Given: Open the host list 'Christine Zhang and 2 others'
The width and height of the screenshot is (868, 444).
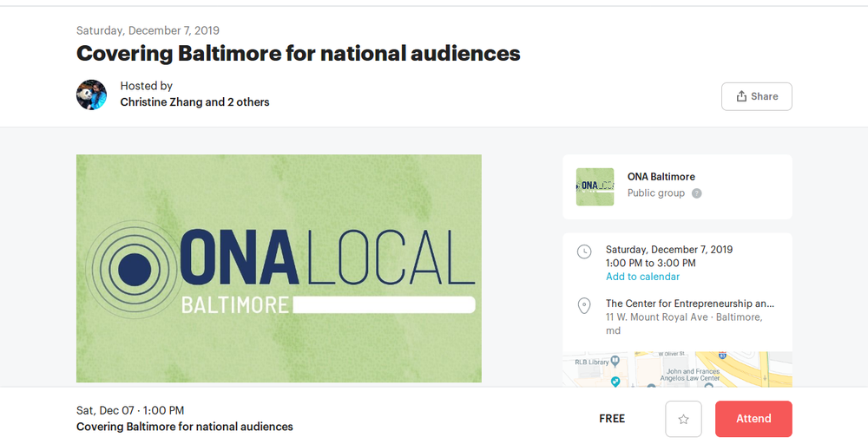Looking at the screenshot, I should [194, 101].
